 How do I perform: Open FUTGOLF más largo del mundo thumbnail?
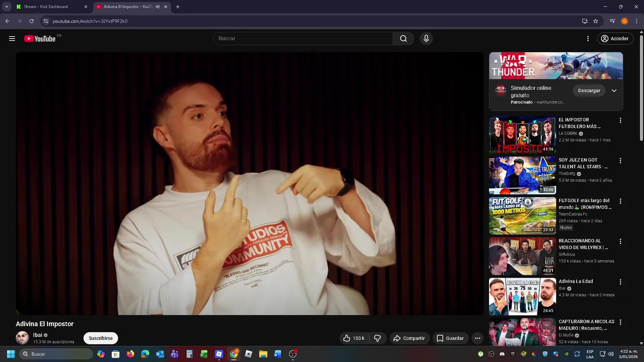pos(522,216)
